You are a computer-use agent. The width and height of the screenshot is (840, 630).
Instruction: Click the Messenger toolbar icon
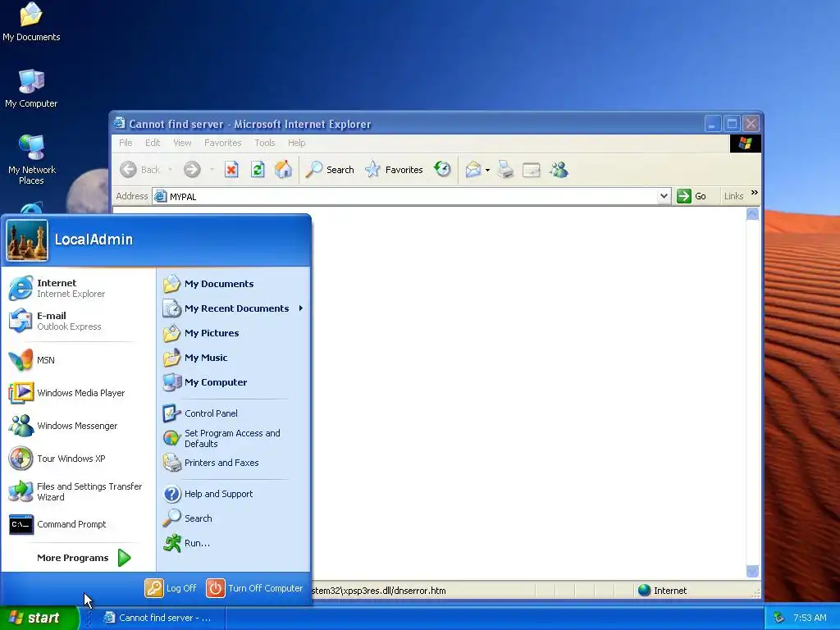point(559,170)
